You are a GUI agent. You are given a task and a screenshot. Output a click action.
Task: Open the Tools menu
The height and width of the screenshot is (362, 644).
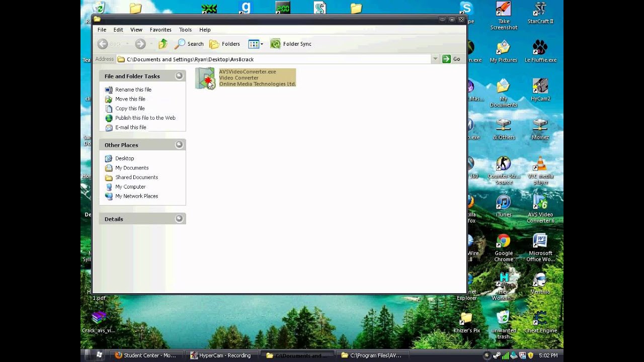tap(185, 30)
